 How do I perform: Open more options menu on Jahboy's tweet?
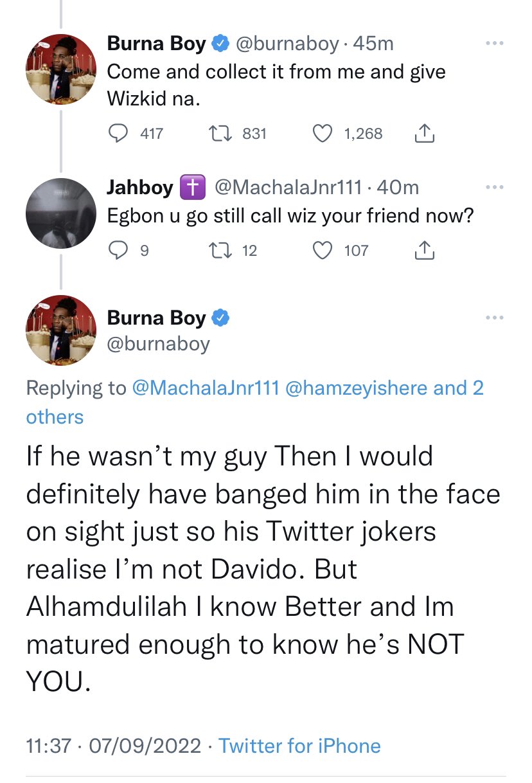pos(494,188)
